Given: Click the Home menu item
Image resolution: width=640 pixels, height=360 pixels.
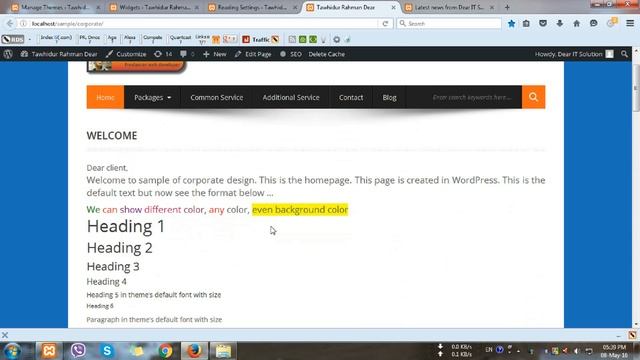Looking at the screenshot, I should (105, 97).
